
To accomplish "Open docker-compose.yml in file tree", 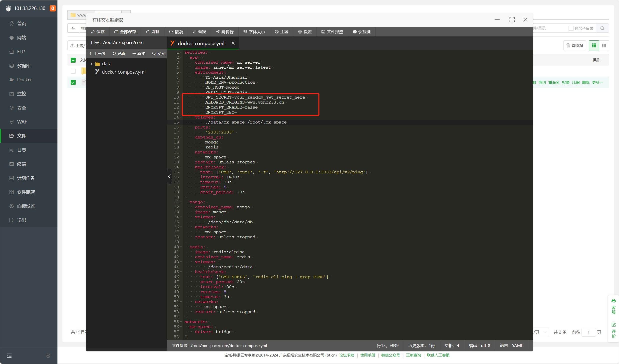I will click(x=123, y=72).
